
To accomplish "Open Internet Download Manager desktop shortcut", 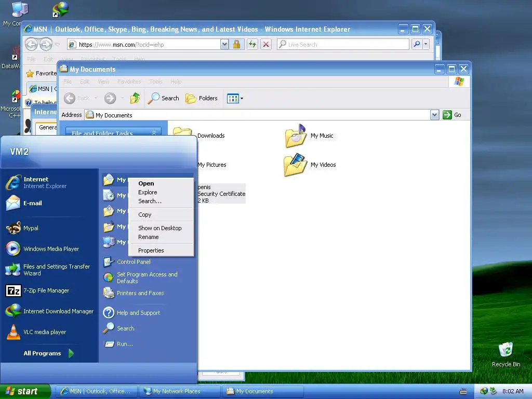I will [x=61, y=9].
